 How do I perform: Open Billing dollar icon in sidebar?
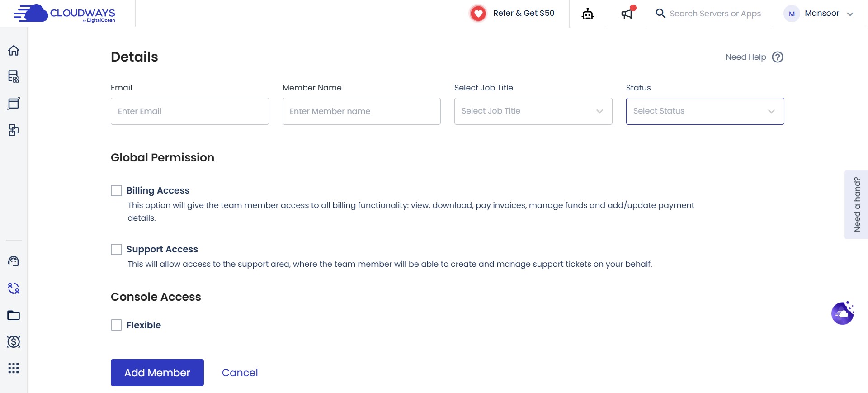click(14, 341)
